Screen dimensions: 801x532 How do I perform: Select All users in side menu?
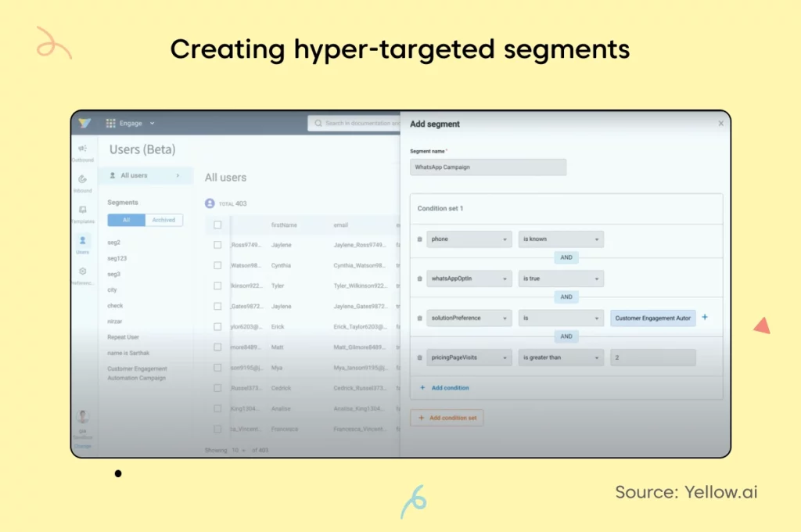tap(145, 175)
